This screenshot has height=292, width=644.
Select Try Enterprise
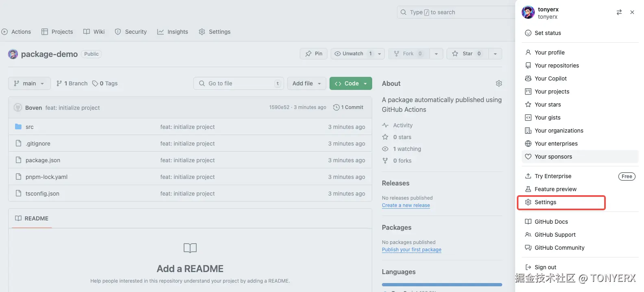[580, 176]
